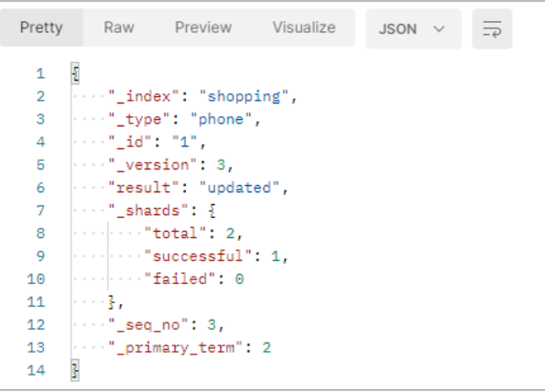Click the closing brace on line 14
The height and width of the screenshot is (392, 545).
tap(75, 370)
